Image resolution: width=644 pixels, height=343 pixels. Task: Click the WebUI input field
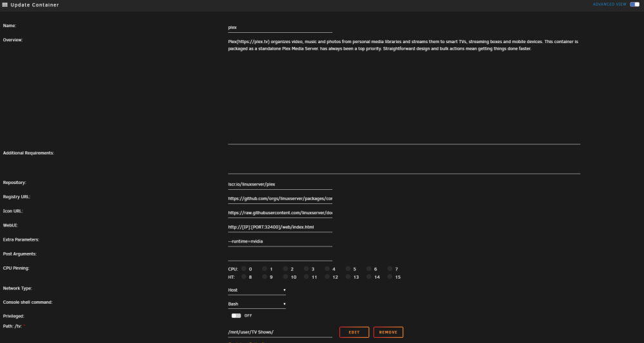pyautogui.click(x=280, y=227)
